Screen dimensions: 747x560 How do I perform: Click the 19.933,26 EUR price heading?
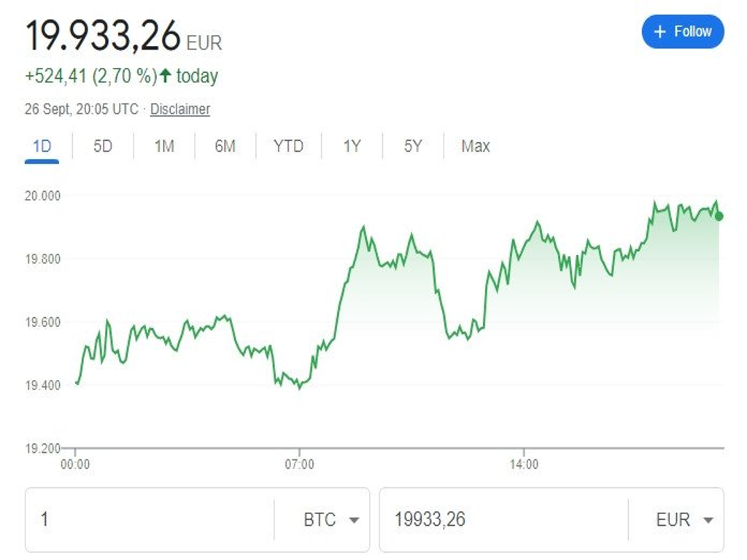pos(104,36)
